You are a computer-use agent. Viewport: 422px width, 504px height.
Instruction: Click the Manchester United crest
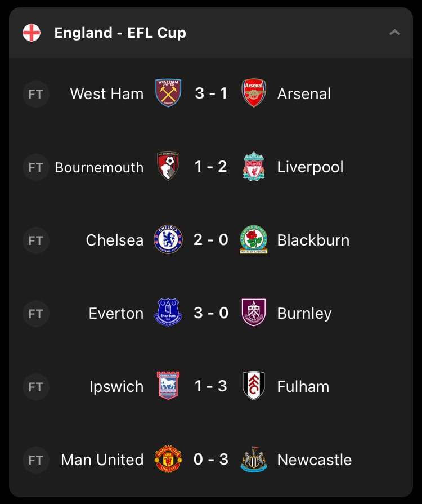pyautogui.click(x=168, y=459)
